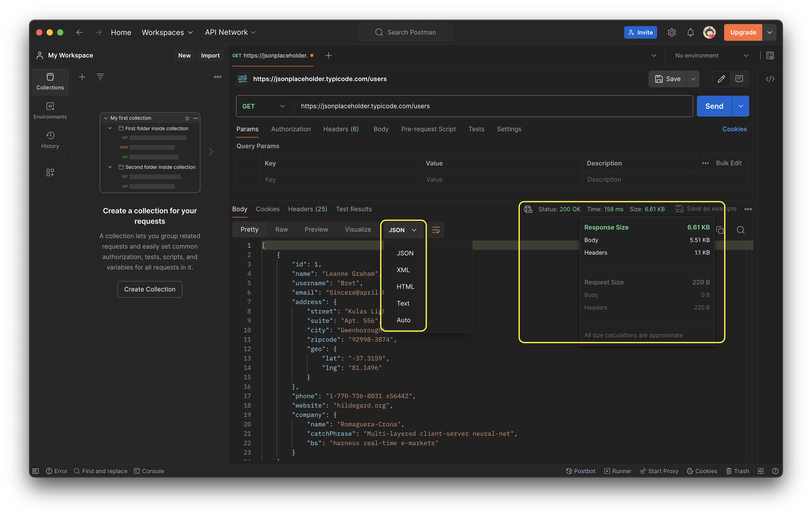Toggle Pretty view for response body
The image size is (812, 516).
(249, 230)
